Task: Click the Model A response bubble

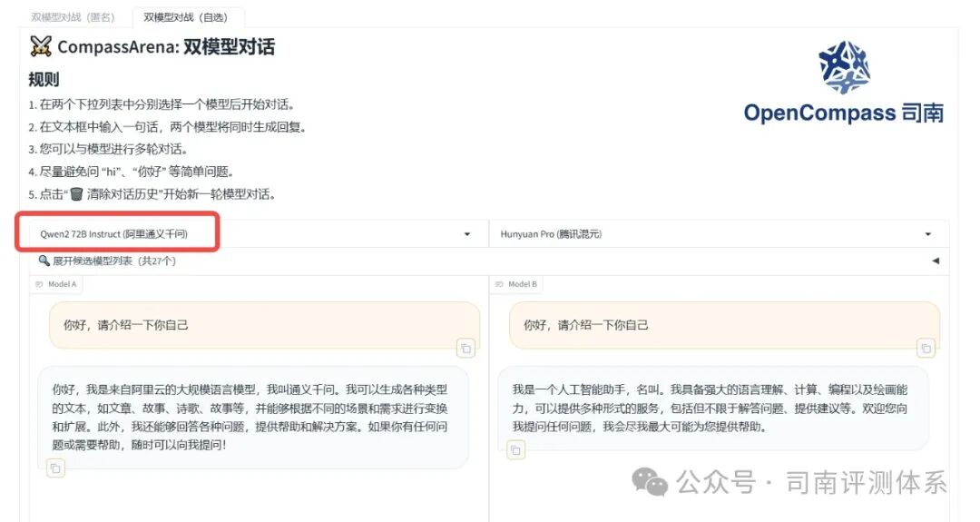Action: [x=253, y=417]
